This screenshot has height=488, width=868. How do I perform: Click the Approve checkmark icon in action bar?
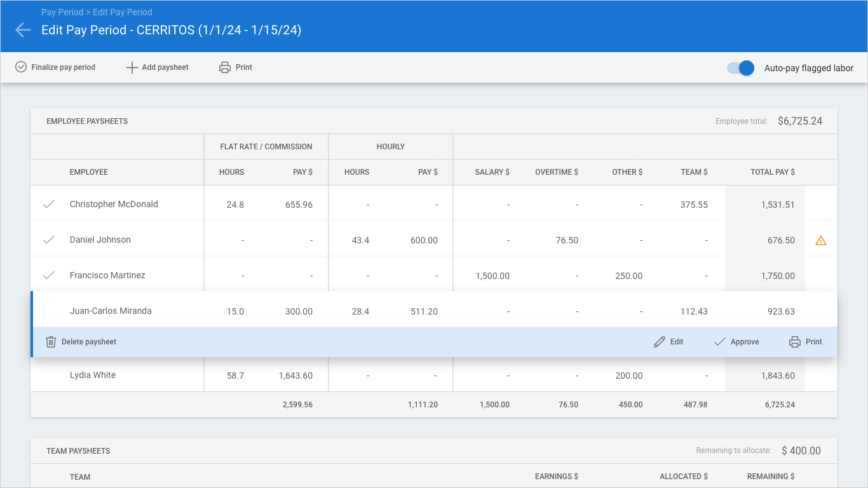point(719,342)
